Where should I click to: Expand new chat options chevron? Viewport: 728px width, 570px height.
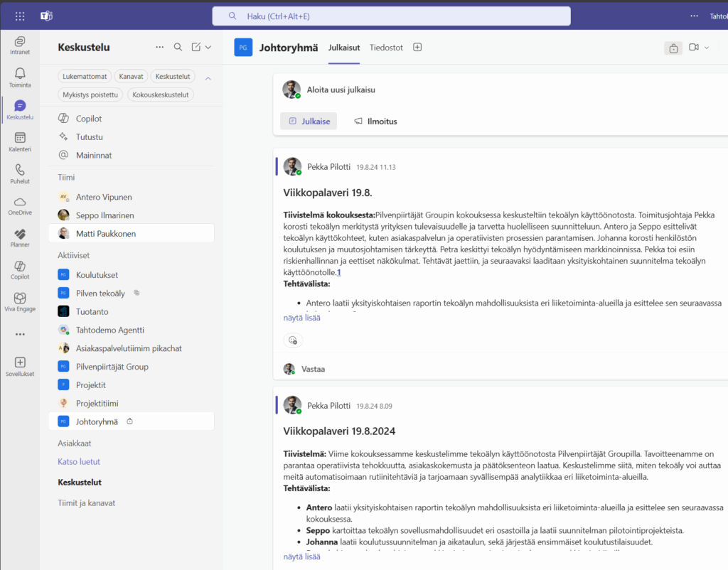tap(208, 48)
